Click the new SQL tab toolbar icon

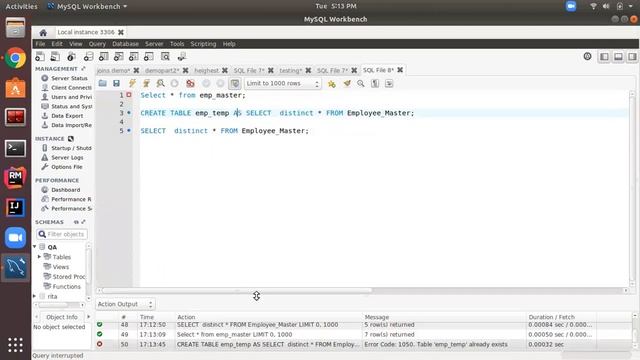tap(40, 57)
